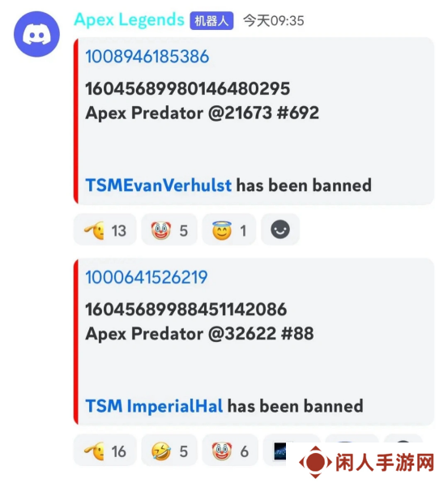This screenshot has height=483, width=448.
Task: Click the dark image custom emoji reaction
Action: [279, 451]
